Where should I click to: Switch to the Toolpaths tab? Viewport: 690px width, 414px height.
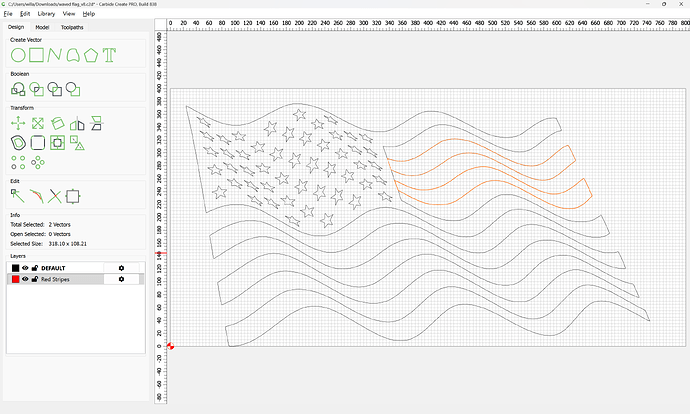(x=72, y=27)
